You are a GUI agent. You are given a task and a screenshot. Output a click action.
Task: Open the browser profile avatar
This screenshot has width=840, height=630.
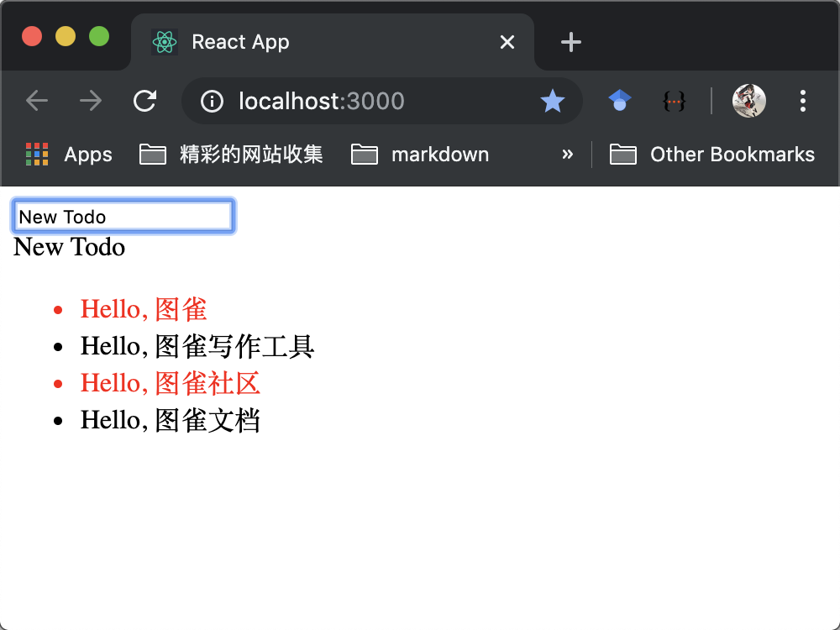748,100
